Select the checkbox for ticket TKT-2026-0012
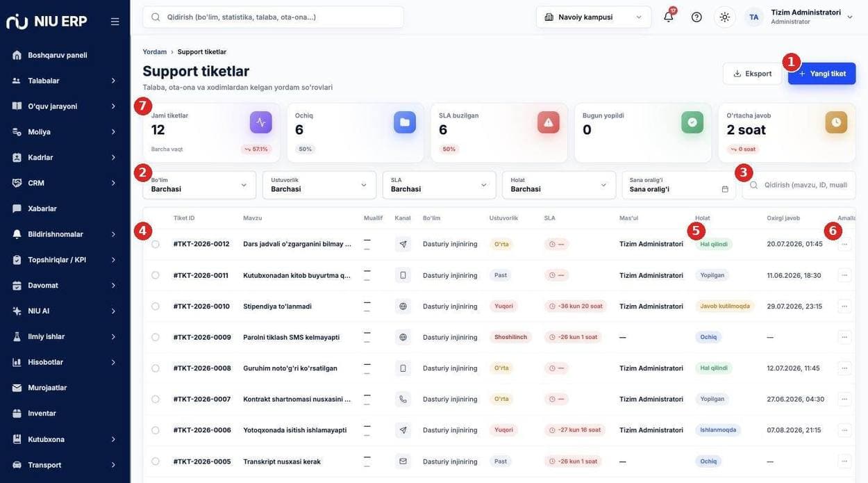868x483 pixels. (x=156, y=244)
